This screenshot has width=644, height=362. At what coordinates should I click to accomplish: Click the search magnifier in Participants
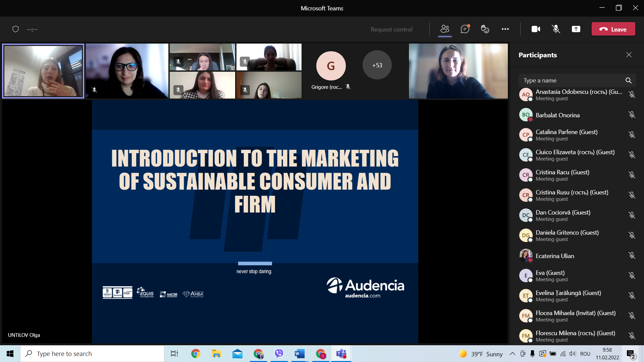(x=628, y=80)
